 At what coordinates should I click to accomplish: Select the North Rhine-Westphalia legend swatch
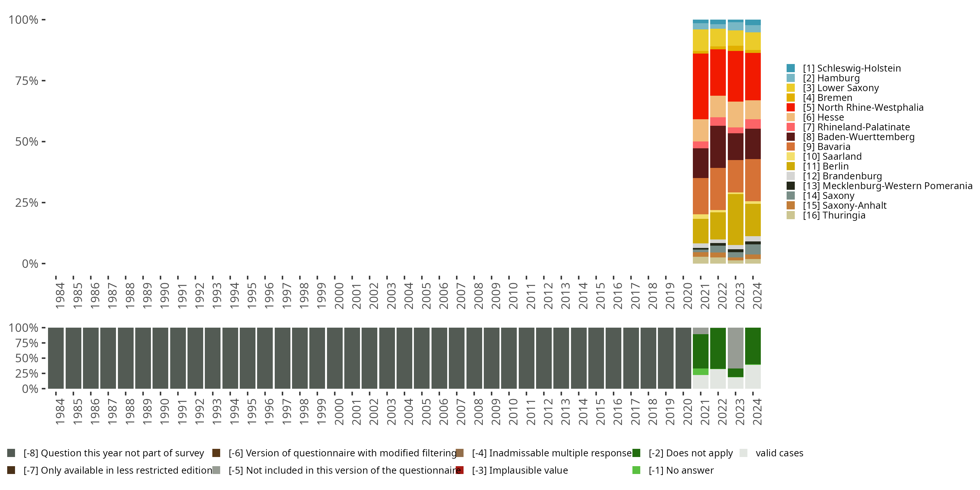[791, 108]
